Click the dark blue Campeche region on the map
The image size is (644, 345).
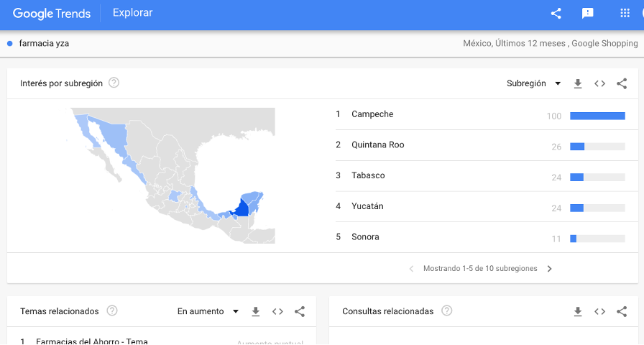pos(243,208)
